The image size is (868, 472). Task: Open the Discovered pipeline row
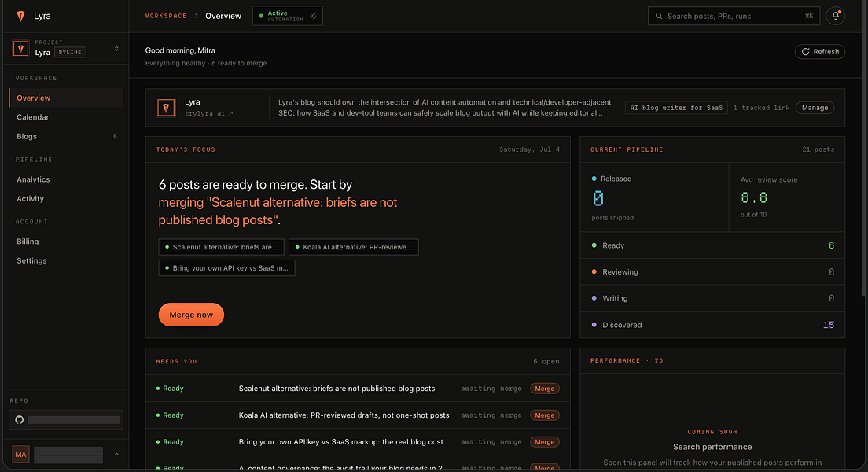[712, 325]
